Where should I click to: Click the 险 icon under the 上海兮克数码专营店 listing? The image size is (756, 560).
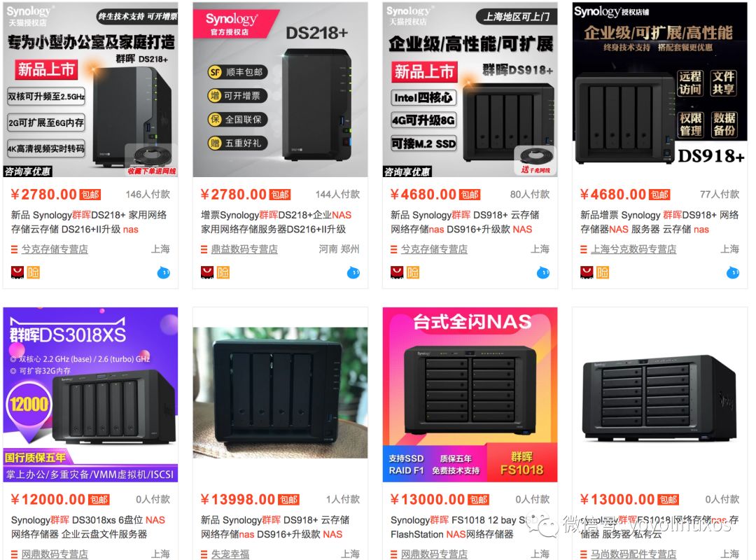[x=603, y=272]
